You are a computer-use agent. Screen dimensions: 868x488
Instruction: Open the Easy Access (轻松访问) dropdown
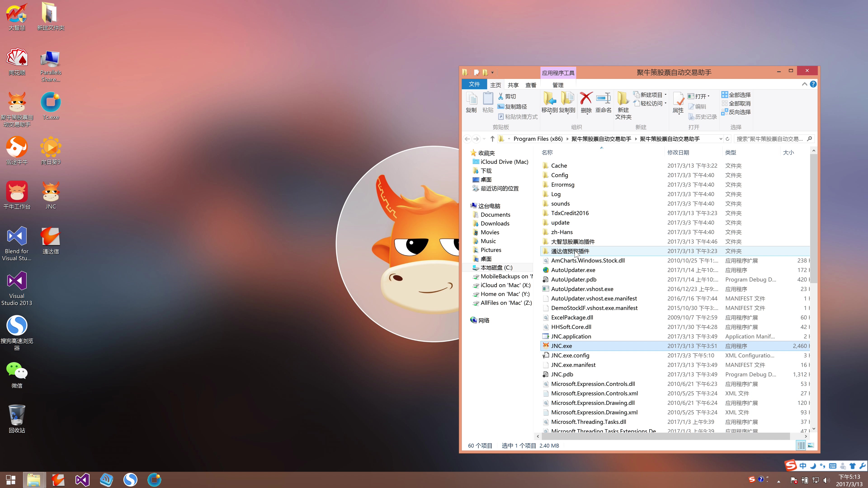650,103
